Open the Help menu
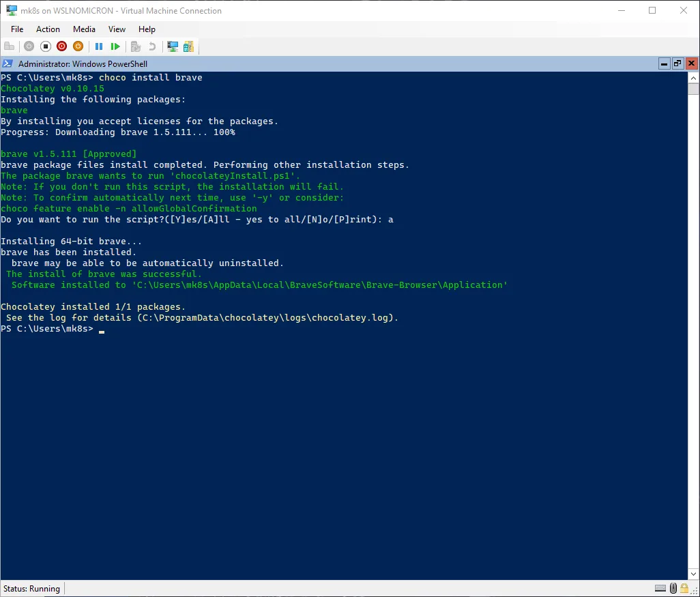 (147, 29)
